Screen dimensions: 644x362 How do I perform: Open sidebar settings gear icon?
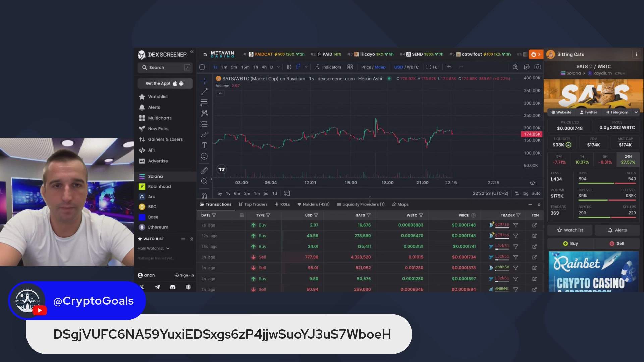189,287
